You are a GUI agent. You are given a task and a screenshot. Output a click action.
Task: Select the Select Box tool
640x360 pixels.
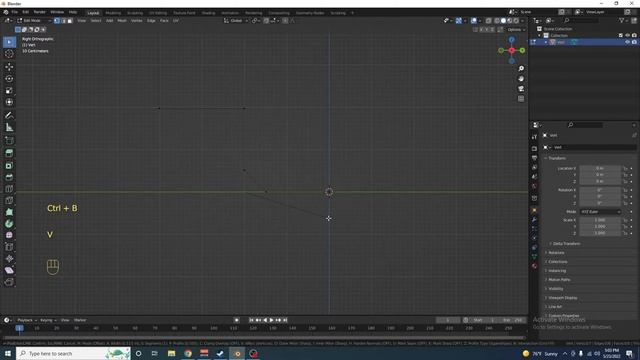coord(9,42)
